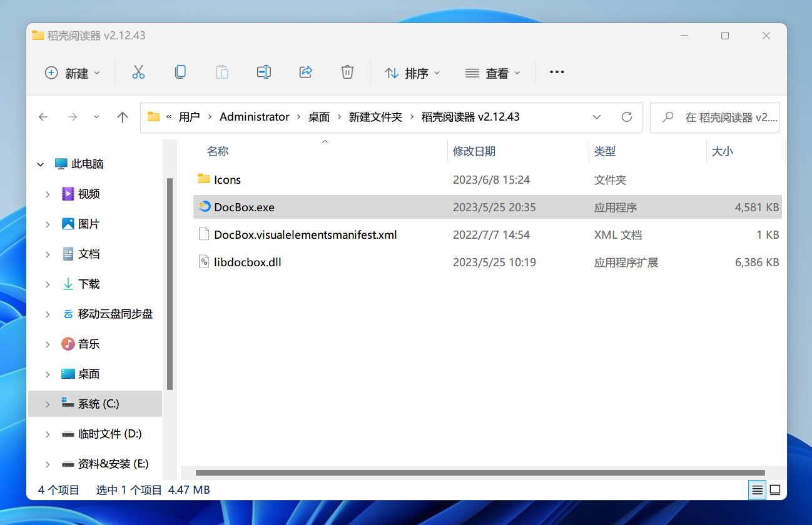
Task: Click the Pictures icon in sidebar
Action: pos(68,224)
